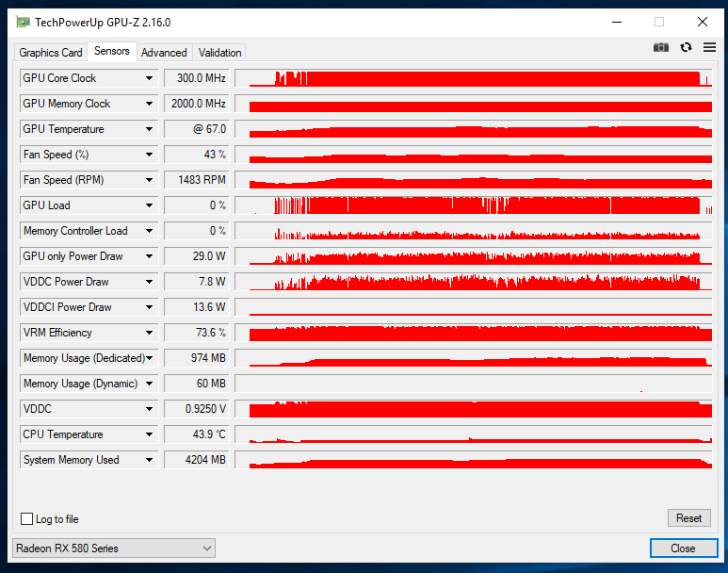Click the 29.0 W power draw value

197,256
